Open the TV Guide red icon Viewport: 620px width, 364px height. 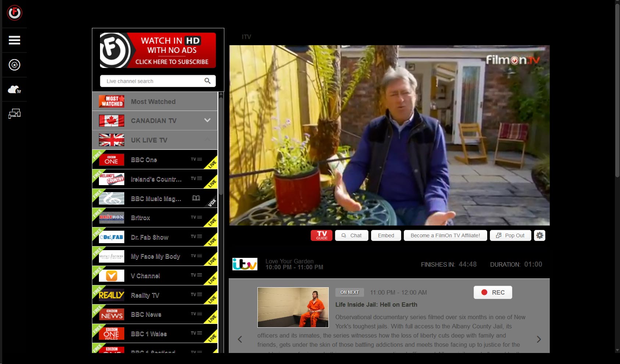[321, 235]
